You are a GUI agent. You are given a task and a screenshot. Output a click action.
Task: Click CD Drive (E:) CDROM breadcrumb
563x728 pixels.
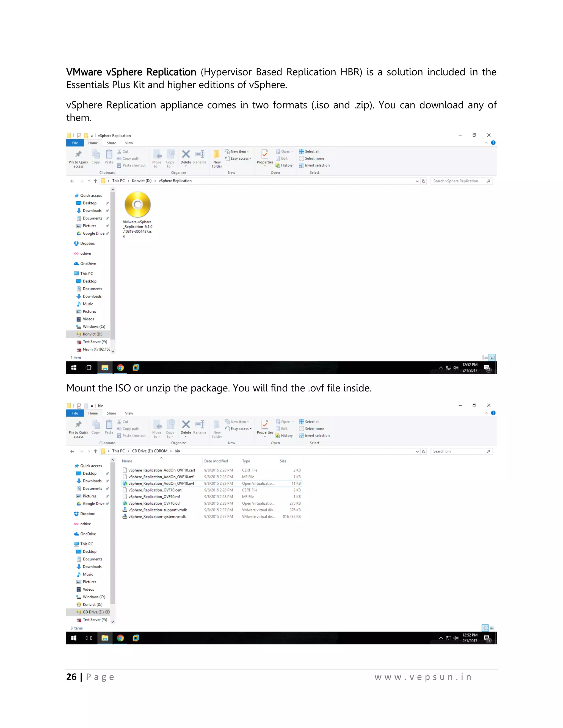point(150,451)
